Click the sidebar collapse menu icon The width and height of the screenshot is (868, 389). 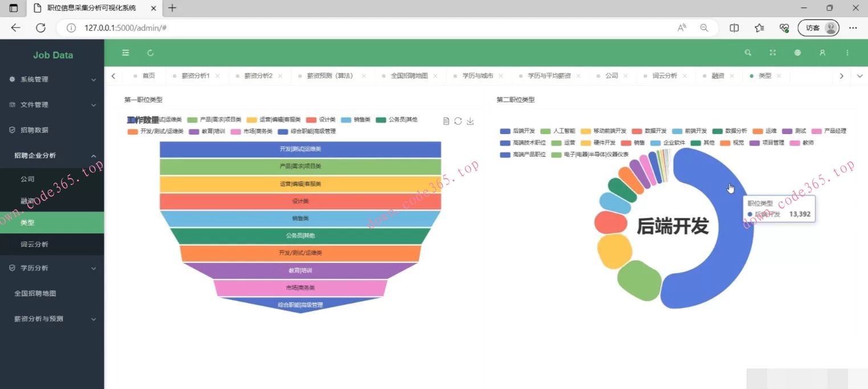[125, 53]
